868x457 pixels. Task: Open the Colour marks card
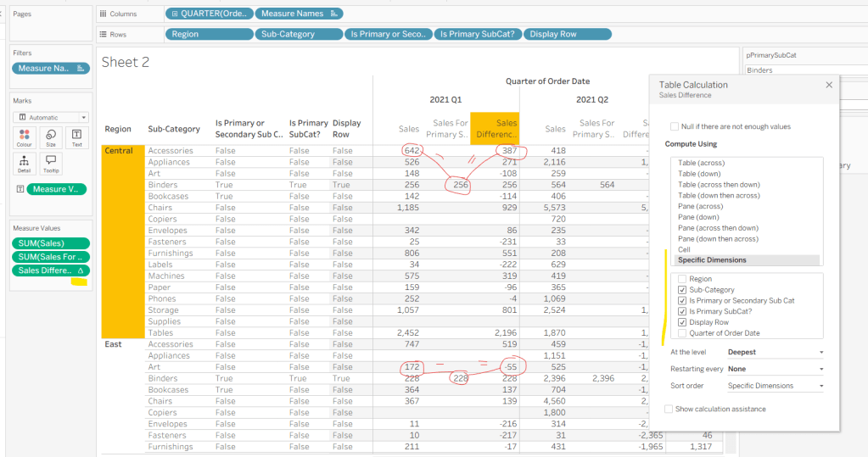(x=24, y=138)
